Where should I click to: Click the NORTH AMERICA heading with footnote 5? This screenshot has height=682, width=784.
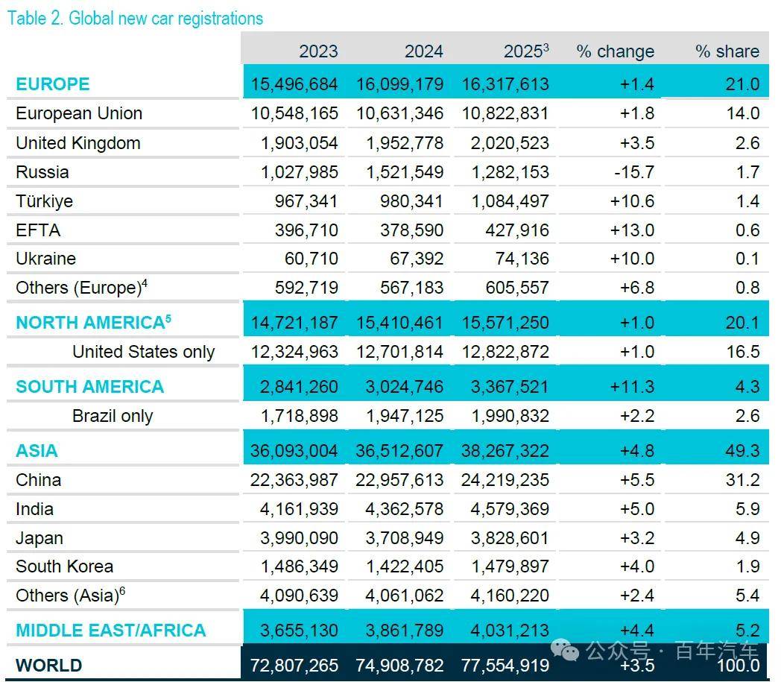[93, 323]
